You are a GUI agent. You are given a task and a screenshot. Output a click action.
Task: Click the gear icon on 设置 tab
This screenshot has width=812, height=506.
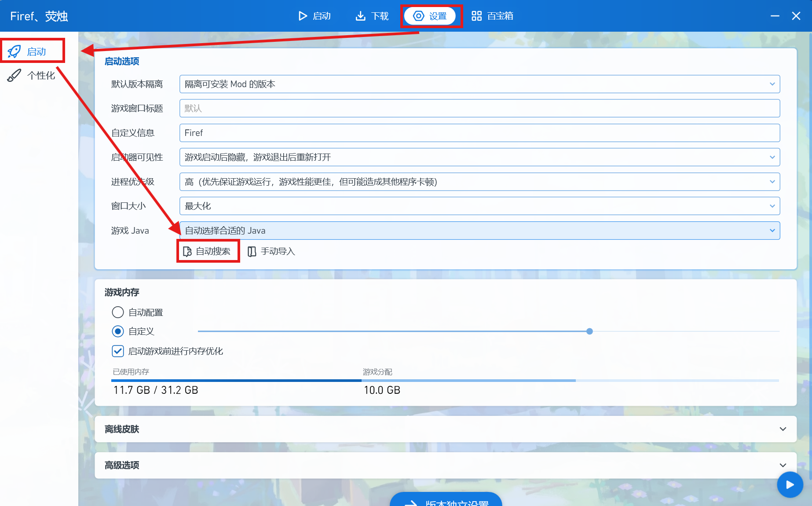(x=419, y=16)
